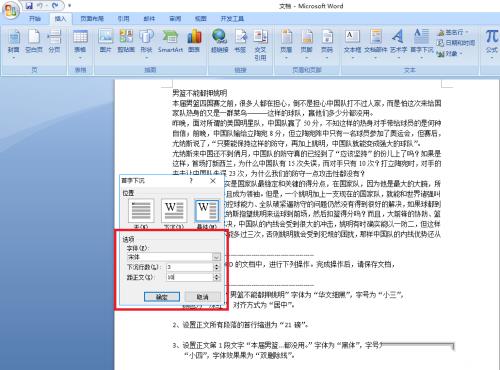Click the 下沉行数 lines-to-drop field
This screenshot has height=370, width=500.
pyautogui.click(x=189, y=267)
